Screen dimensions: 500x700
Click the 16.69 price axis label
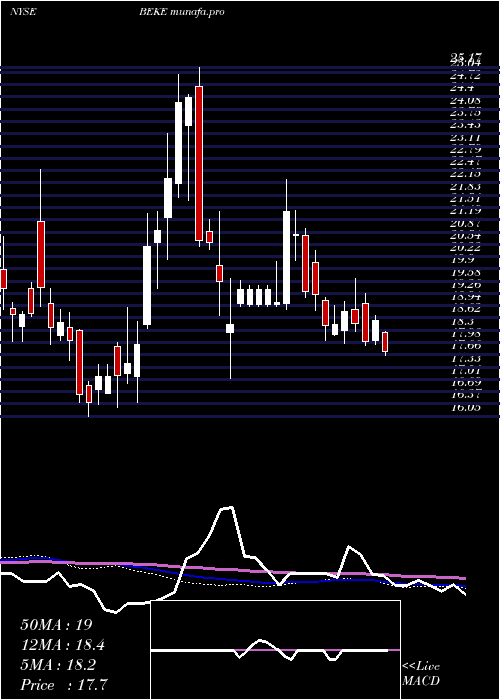click(466, 383)
